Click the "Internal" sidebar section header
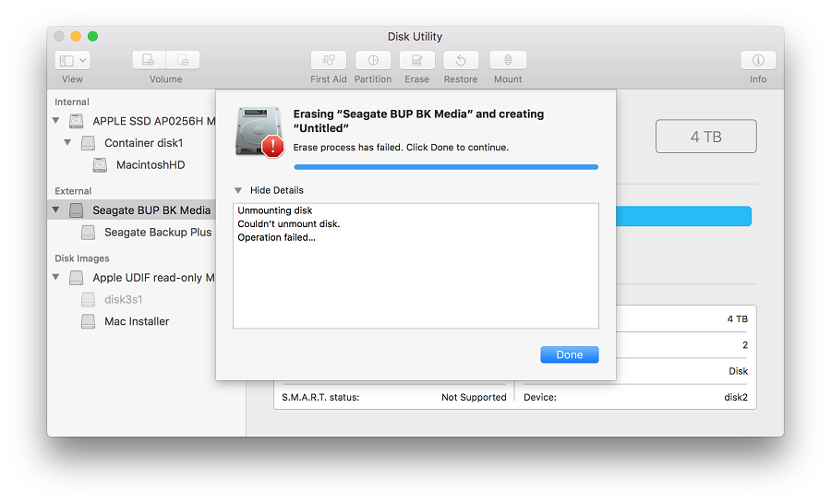831x504 pixels. [x=71, y=102]
